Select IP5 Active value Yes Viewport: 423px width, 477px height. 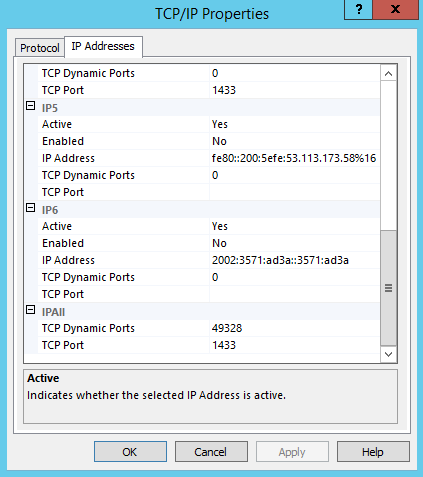coord(294,124)
